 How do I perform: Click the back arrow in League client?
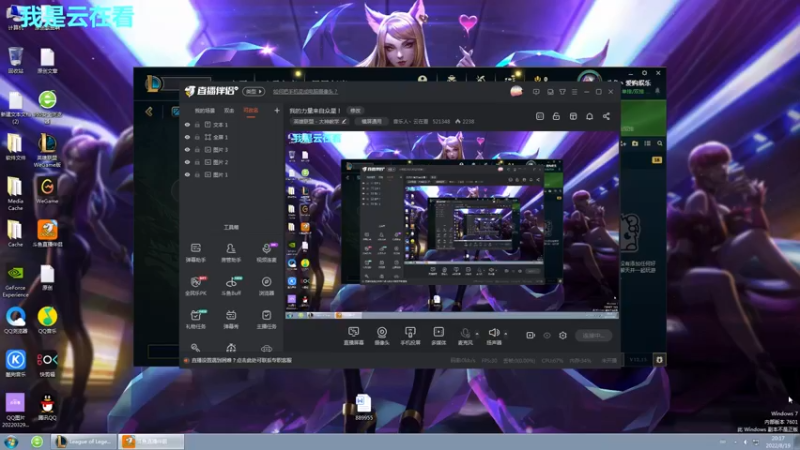coord(149,111)
